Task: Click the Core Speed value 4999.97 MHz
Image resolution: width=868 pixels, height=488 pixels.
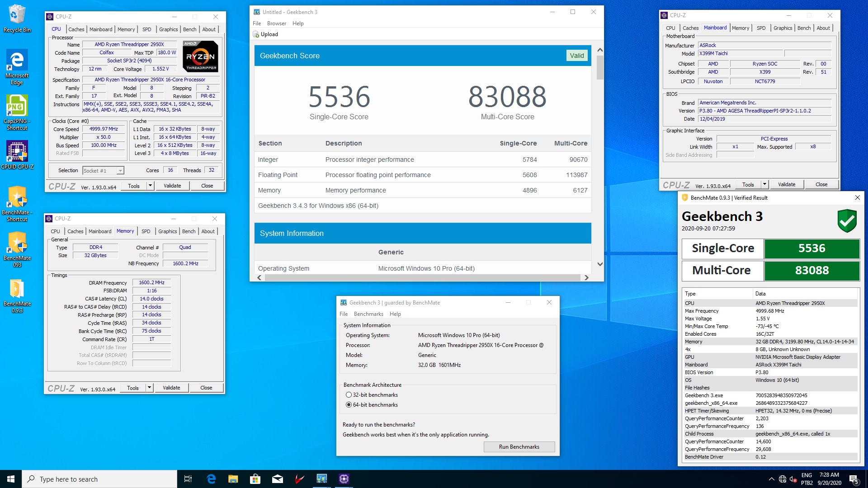Action: (104, 129)
